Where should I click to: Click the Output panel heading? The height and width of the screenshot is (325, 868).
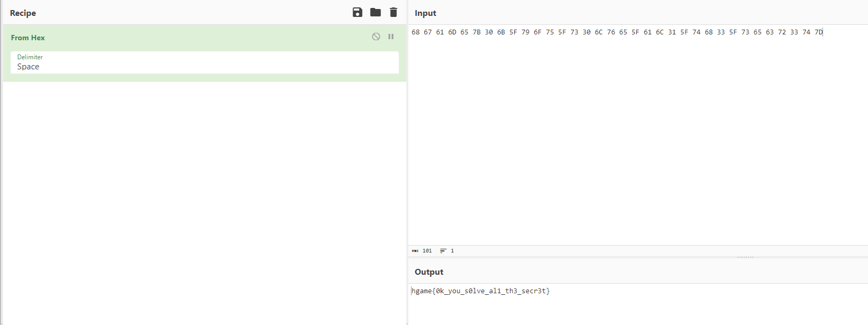pyautogui.click(x=429, y=272)
